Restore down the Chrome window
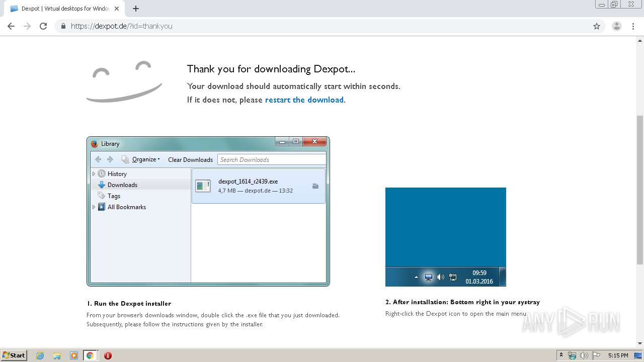Image resolution: width=644 pixels, height=362 pixels. click(x=614, y=5)
